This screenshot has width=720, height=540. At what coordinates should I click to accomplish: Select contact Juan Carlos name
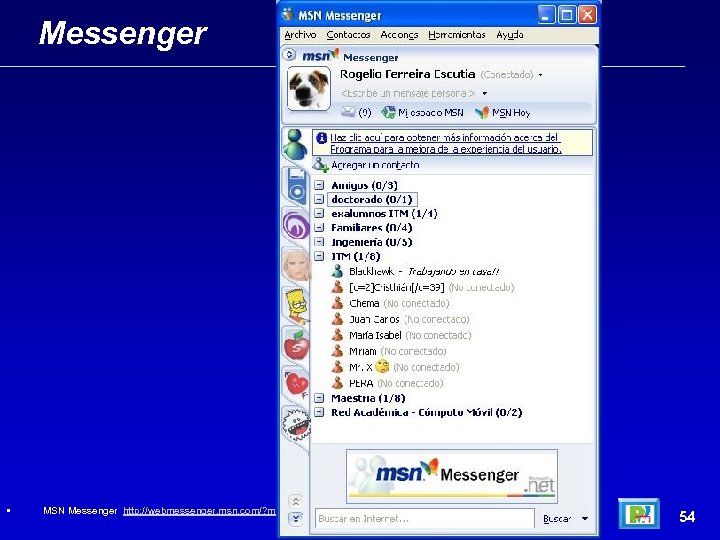(374, 319)
